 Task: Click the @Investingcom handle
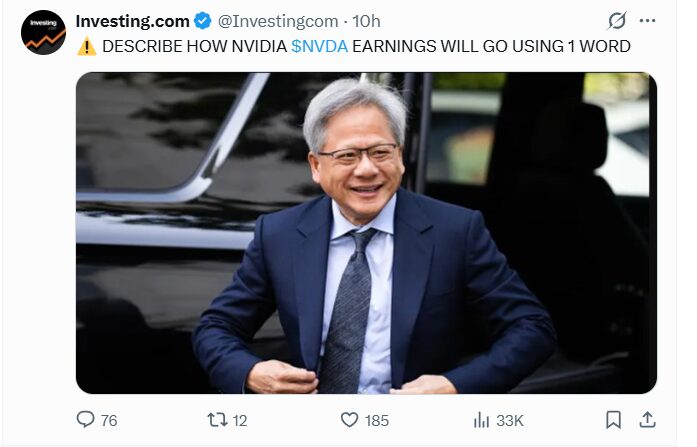click(x=278, y=21)
